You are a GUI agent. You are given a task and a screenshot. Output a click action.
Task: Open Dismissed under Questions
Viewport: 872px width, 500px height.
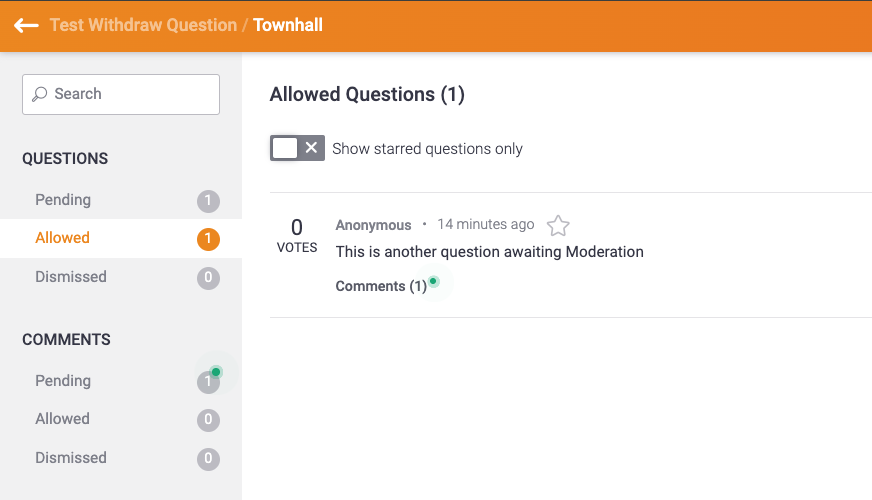pos(121,277)
